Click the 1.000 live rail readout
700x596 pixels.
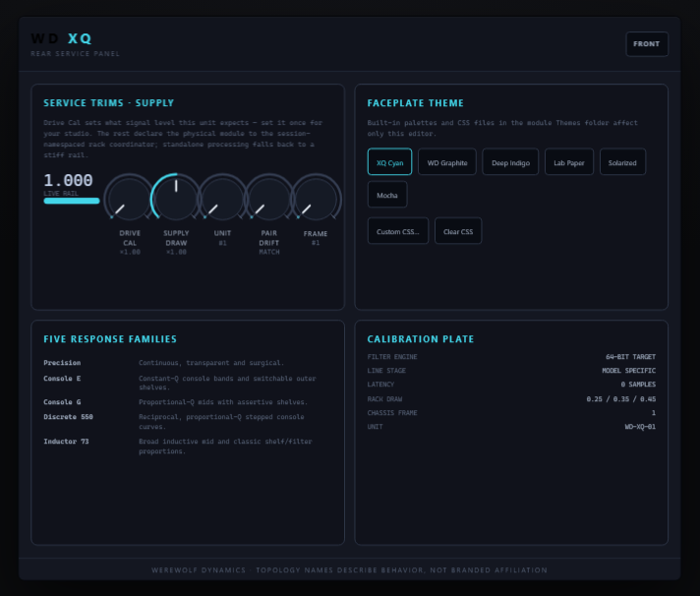click(68, 180)
